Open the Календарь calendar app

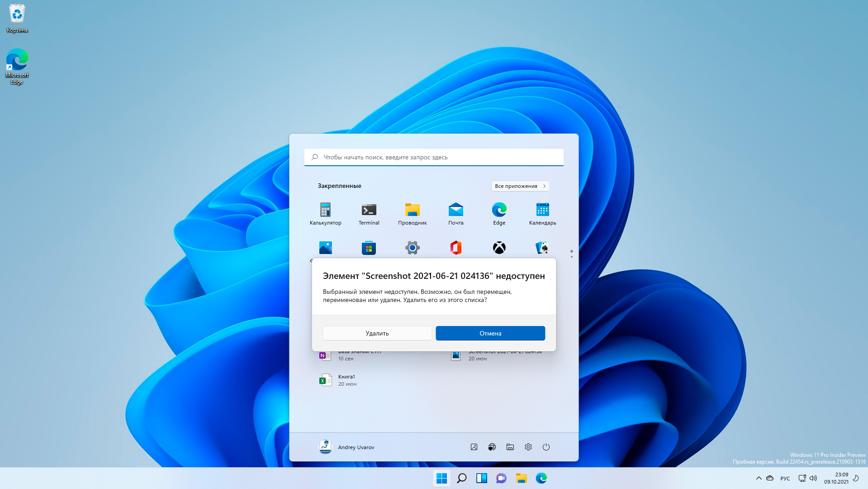pyautogui.click(x=542, y=213)
